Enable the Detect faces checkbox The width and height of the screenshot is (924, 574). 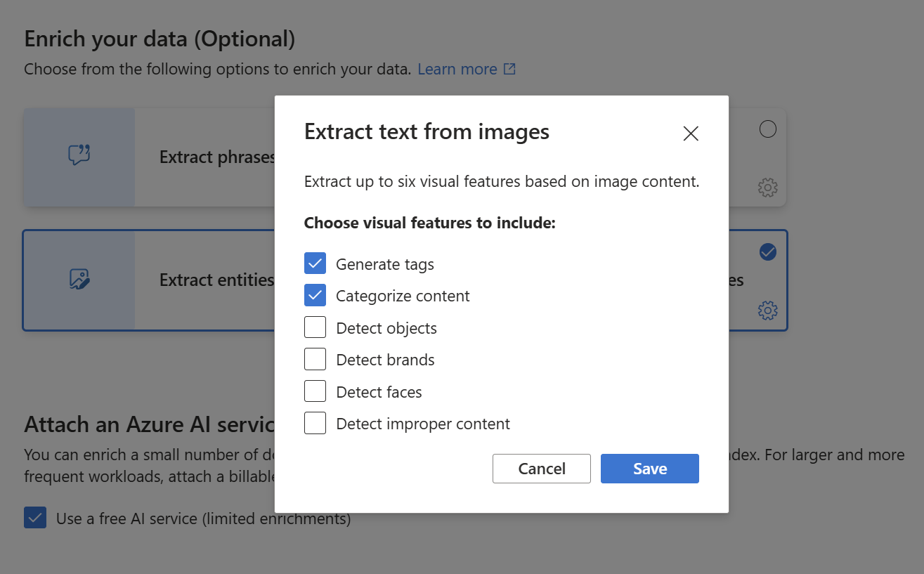pos(315,391)
